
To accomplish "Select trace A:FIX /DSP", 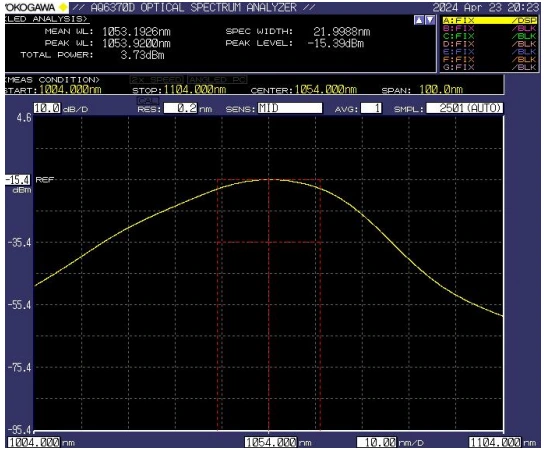I will click(x=490, y=21).
